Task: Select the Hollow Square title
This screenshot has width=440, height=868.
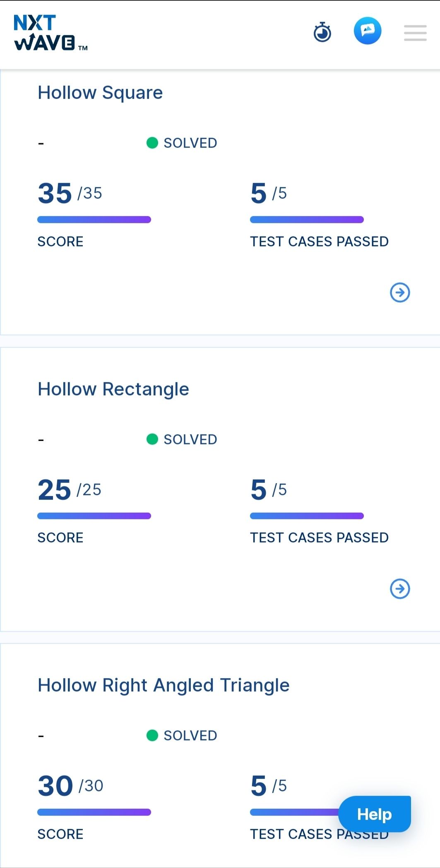Action: [100, 92]
